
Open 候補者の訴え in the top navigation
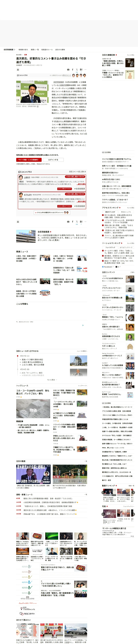click(23, 49)
